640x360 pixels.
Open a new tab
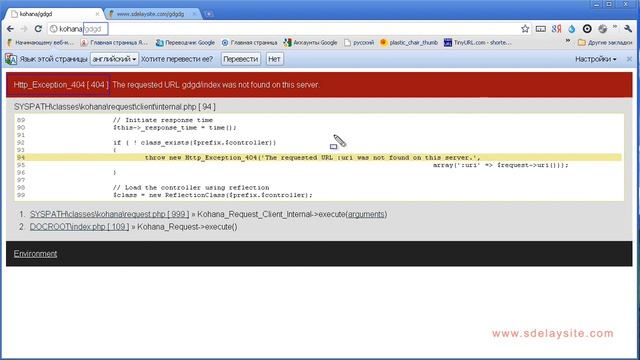pos(209,14)
